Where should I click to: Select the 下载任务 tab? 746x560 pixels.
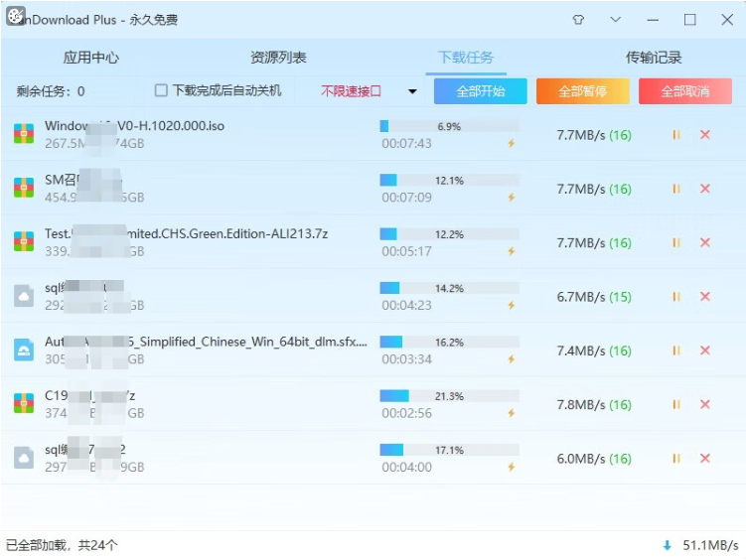466,58
